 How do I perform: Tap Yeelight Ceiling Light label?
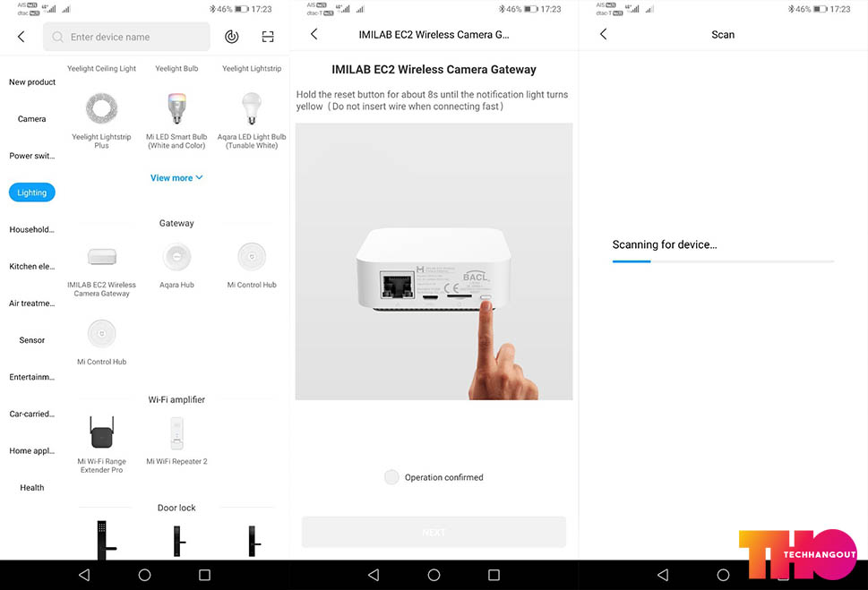coord(101,69)
